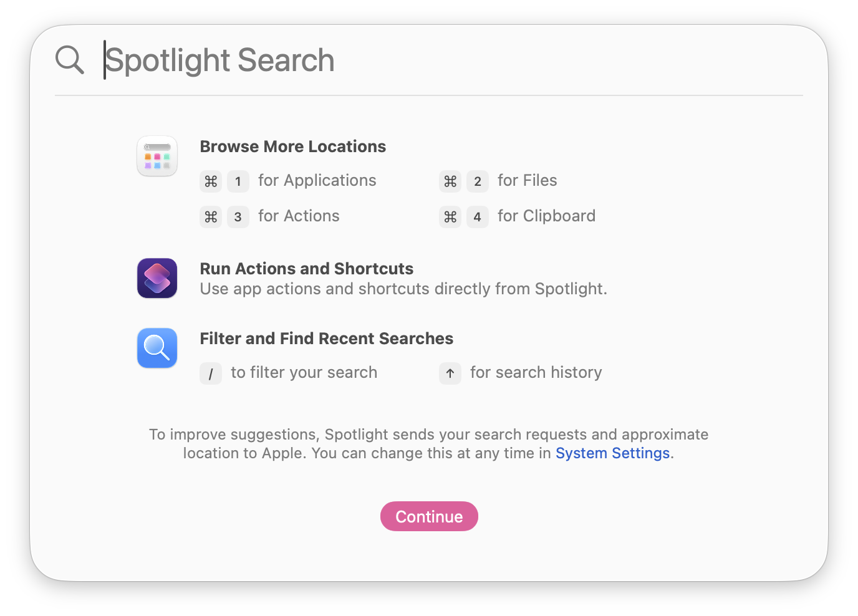Click the Browse More Locations grid icon
This screenshot has height=616, width=858.
click(x=157, y=156)
